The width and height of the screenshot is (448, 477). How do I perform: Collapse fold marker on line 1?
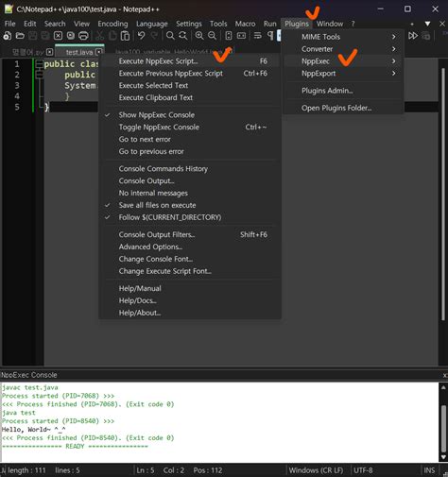pos(40,64)
